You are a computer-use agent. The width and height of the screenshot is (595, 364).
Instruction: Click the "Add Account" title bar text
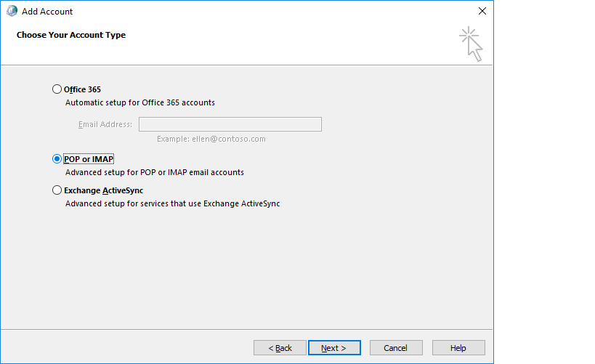coord(47,12)
